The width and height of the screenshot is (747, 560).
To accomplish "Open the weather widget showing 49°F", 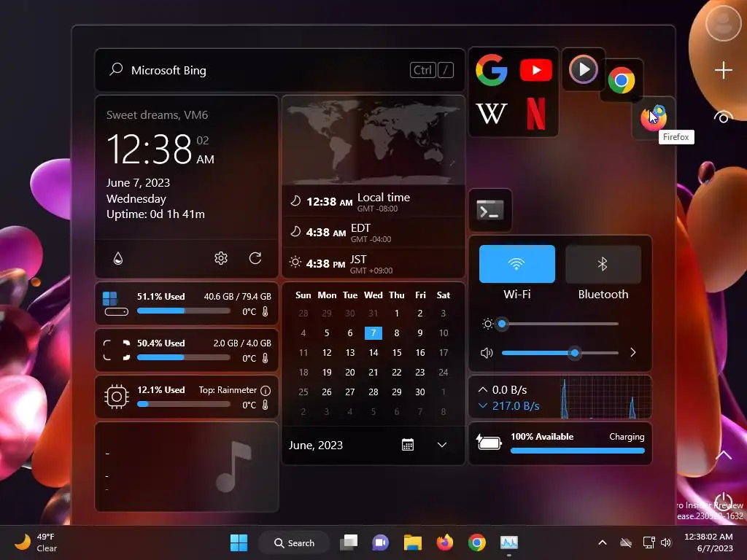I will [x=36, y=542].
